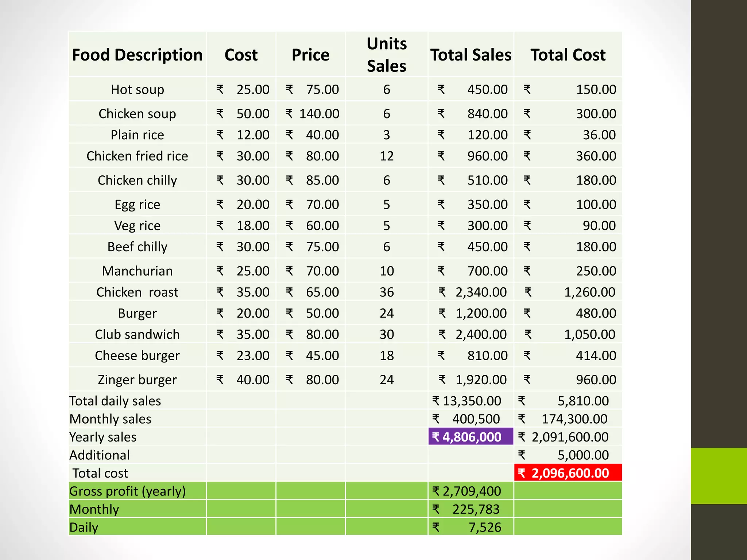Select the Plain rice total cost 36.00

599,135
